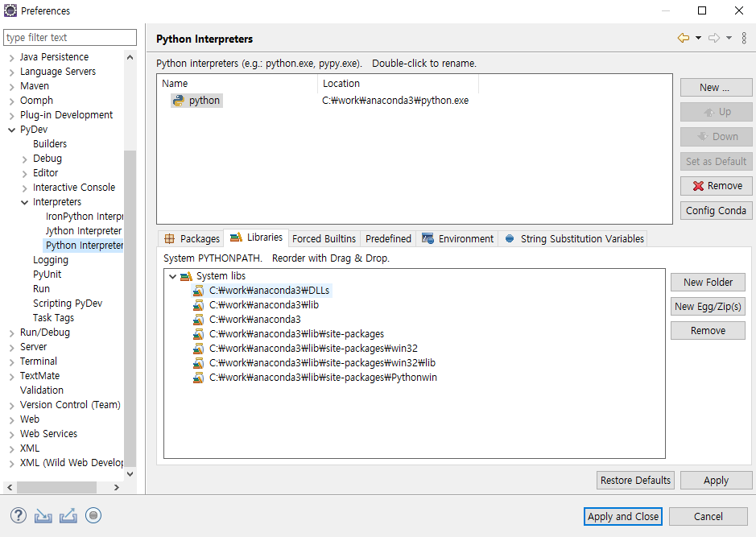This screenshot has width=756, height=537.
Task: Expand the Maven tree node
Action: tap(11, 86)
